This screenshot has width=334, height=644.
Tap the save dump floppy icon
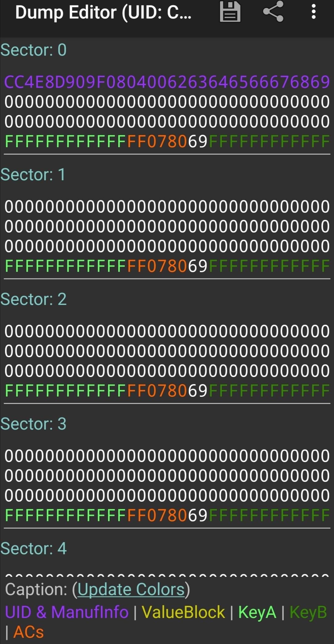click(230, 12)
